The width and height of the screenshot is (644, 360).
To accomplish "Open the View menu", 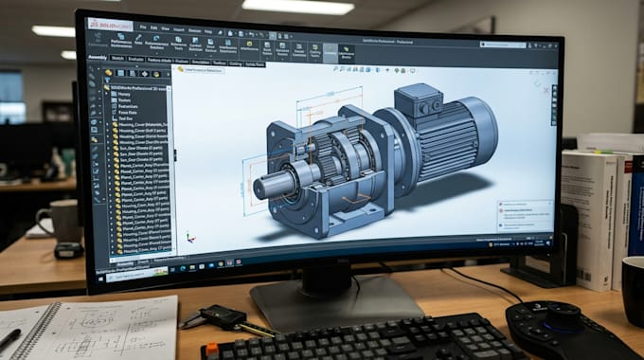I will [x=166, y=29].
